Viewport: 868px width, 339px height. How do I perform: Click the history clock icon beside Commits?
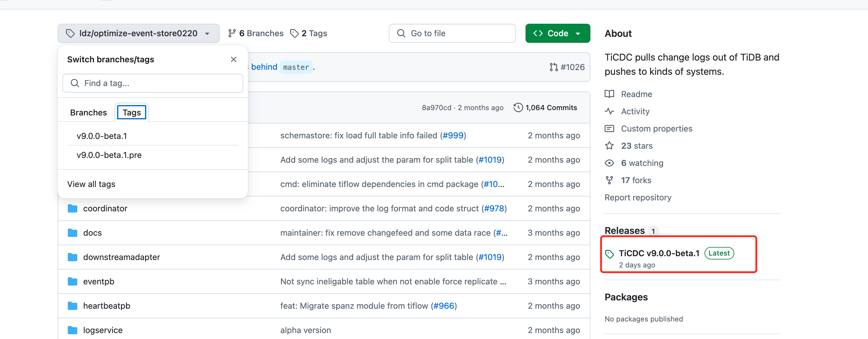[518, 108]
